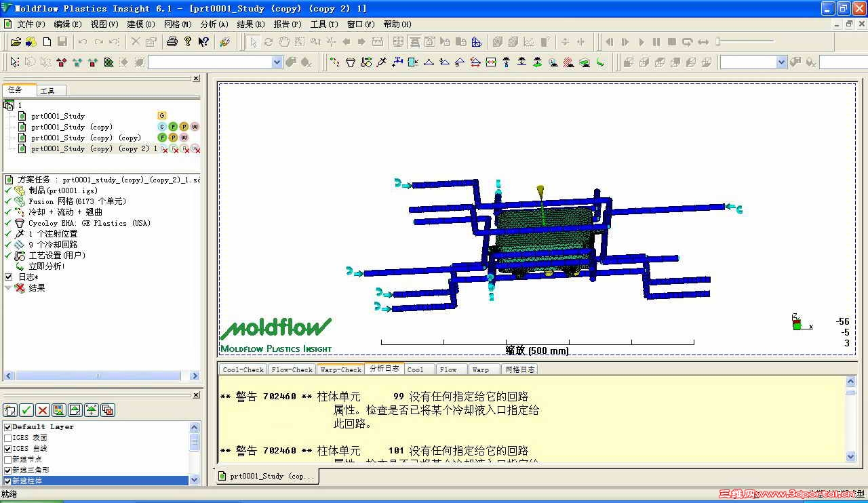Viewport: 868px width, 503px height.
Task: Select the prt0001_Study (copy) (copy) study
Action: click(86, 138)
